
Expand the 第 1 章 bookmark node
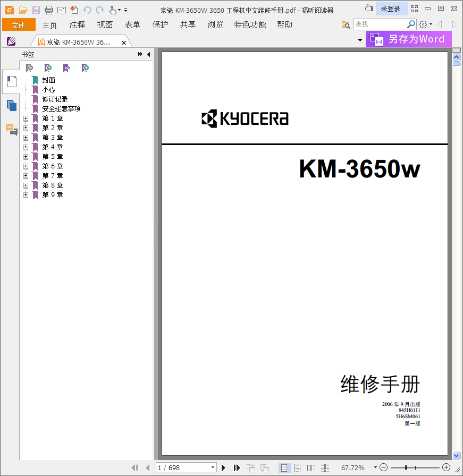[x=26, y=118]
